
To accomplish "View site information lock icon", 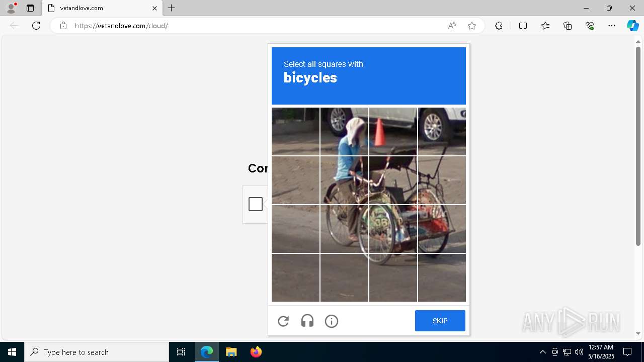I will coord(63,26).
